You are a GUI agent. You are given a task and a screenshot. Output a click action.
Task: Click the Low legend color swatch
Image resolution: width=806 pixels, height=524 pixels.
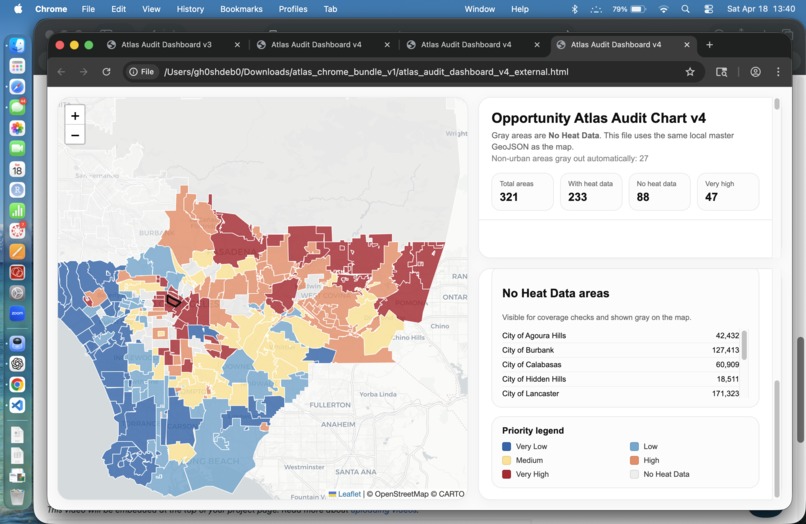634,446
